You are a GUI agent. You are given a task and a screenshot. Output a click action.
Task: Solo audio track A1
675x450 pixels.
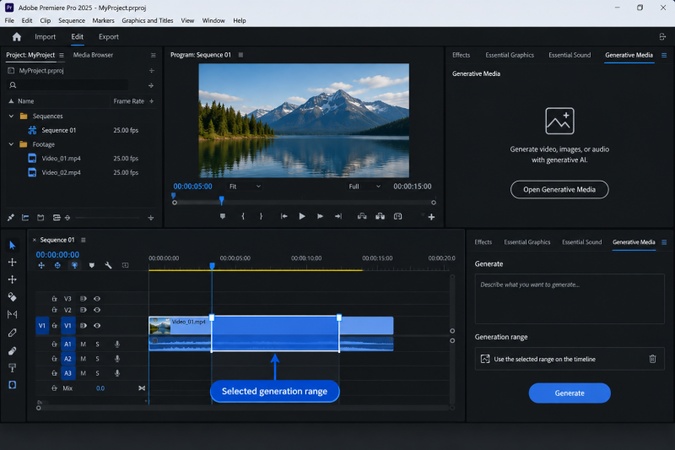[97, 344]
